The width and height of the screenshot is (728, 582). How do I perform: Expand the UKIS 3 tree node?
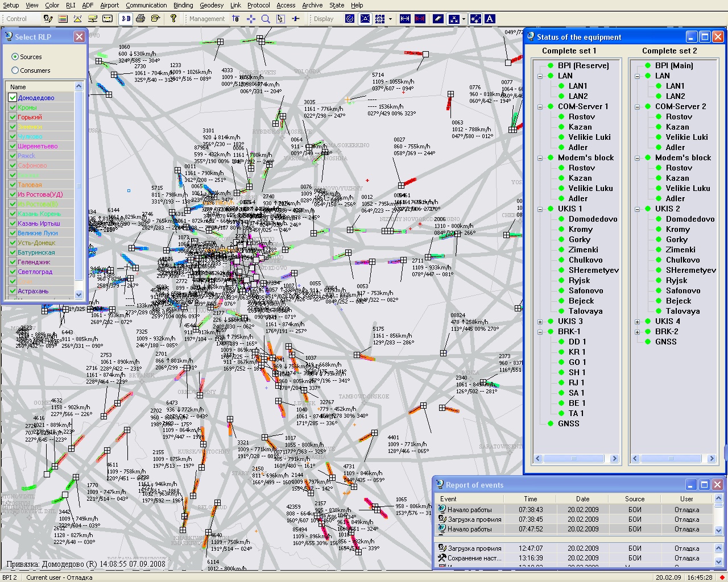pos(540,321)
